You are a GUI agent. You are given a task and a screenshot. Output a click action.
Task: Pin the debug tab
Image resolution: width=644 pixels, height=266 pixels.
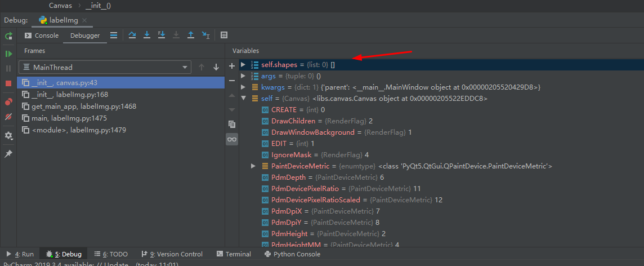pos(8,153)
